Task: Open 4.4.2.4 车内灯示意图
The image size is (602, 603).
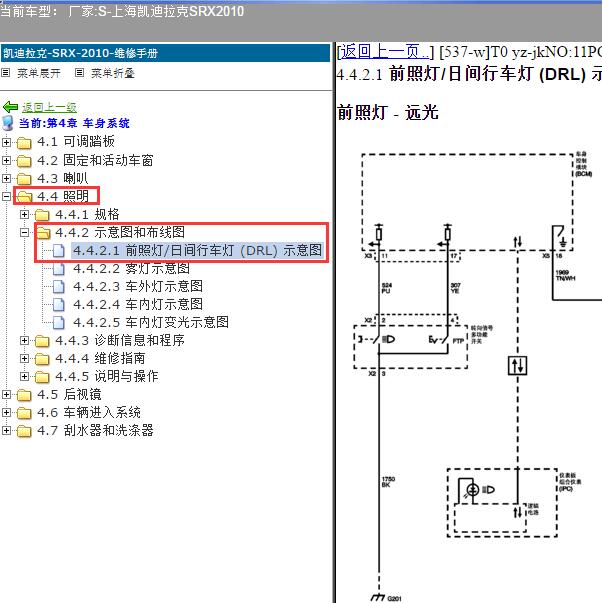Action: [x=138, y=305]
